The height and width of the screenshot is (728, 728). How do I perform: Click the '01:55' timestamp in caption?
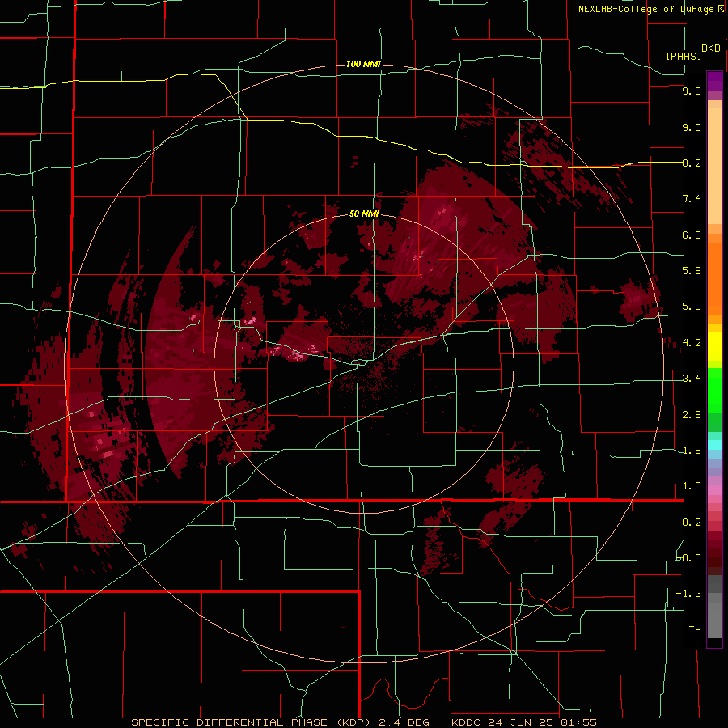[578, 722]
